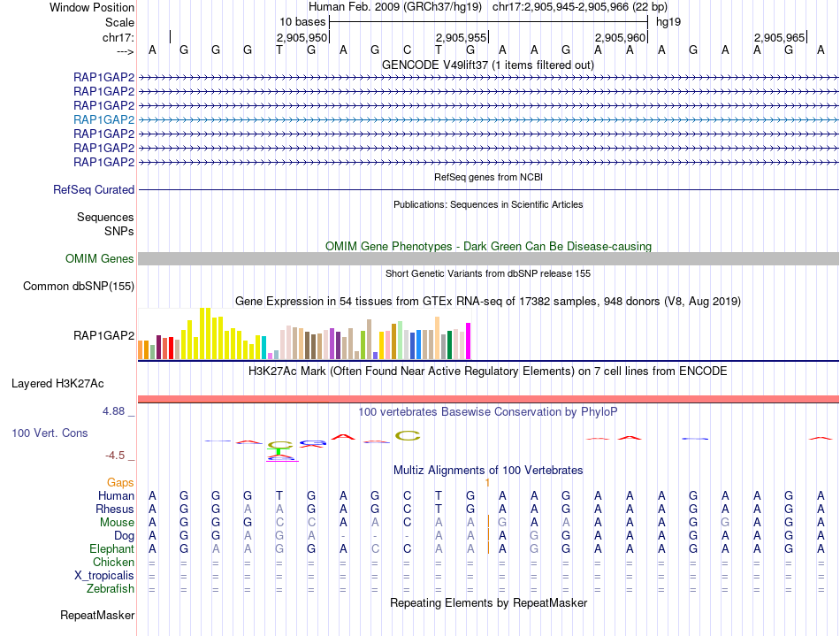840x636 pixels.
Task: Click the GENCODE V49lift37 track title
Action: [488, 65]
